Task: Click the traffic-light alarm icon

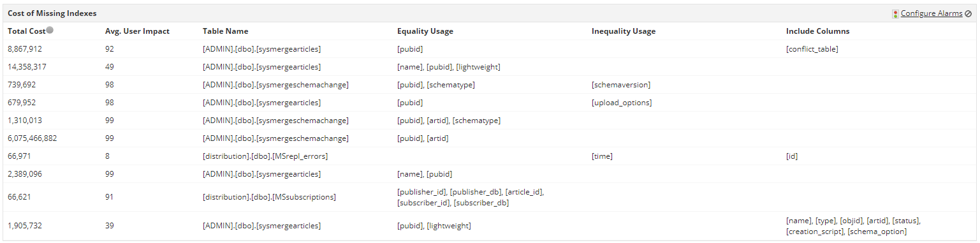Action: click(895, 13)
